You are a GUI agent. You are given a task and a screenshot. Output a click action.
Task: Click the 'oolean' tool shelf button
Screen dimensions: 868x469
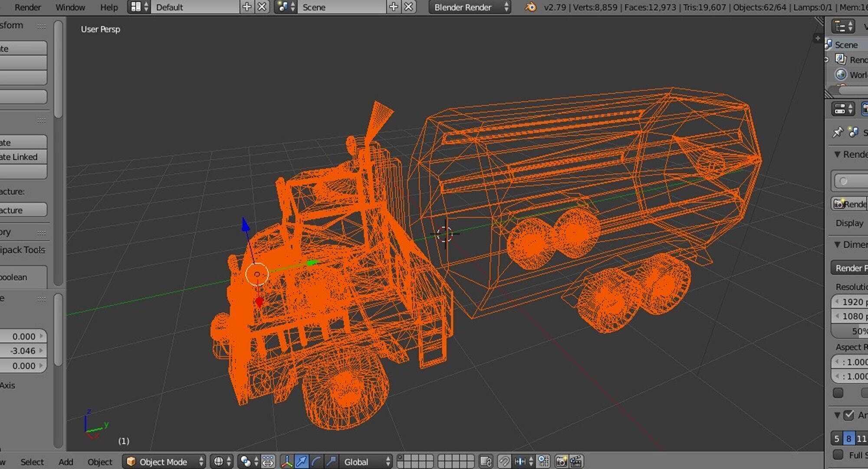tap(23, 277)
